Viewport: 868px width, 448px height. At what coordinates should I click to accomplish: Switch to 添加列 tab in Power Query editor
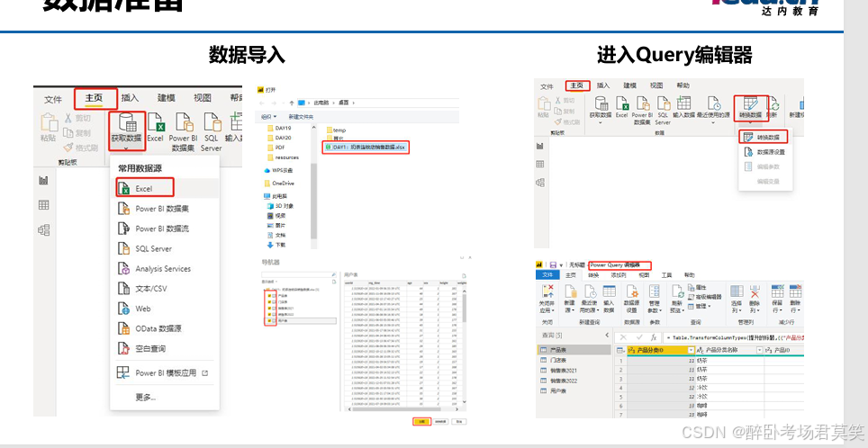pos(618,275)
